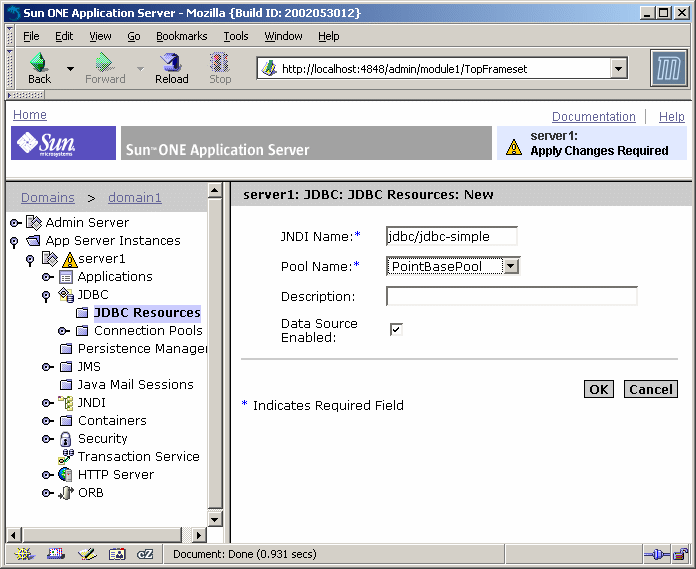Click the Transaction Service icon
Viewport: 696px width, 569px height.
66,457
